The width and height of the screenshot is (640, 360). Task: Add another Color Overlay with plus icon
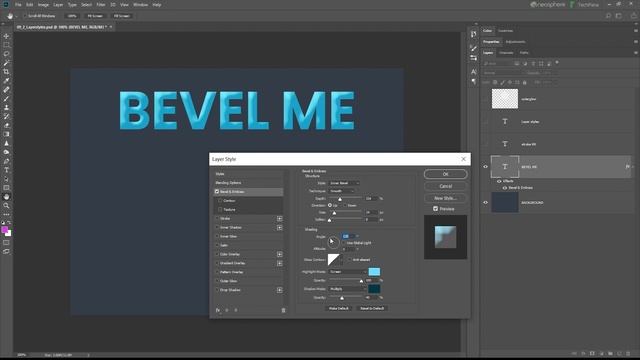point(280,254)
